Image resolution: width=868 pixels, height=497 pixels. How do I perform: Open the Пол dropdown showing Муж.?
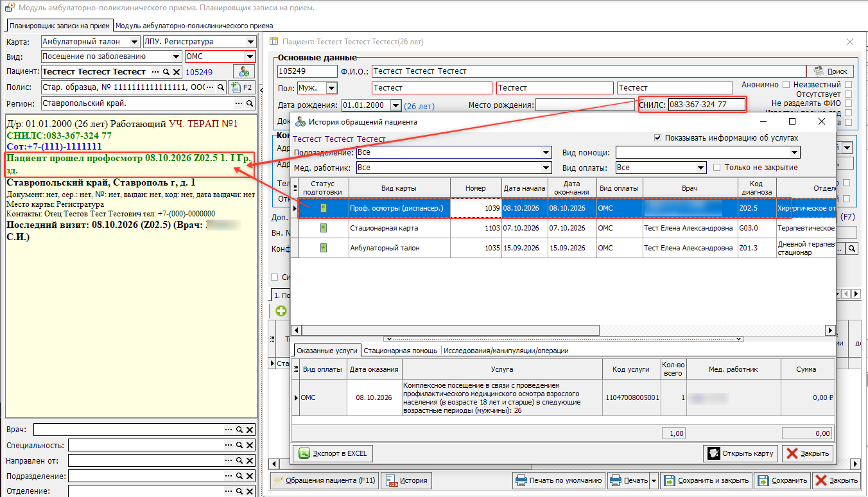click(332, 88)
